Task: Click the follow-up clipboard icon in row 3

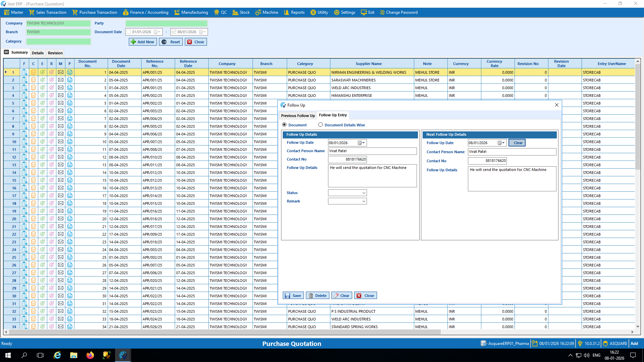Action: [x=24, y=87]
